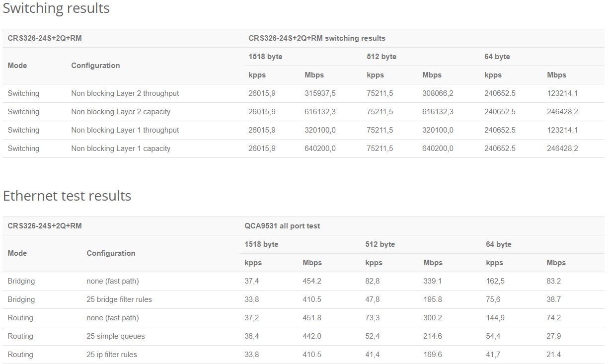
Task: Select the value 41,4
Action: click(x=373, y=355)
